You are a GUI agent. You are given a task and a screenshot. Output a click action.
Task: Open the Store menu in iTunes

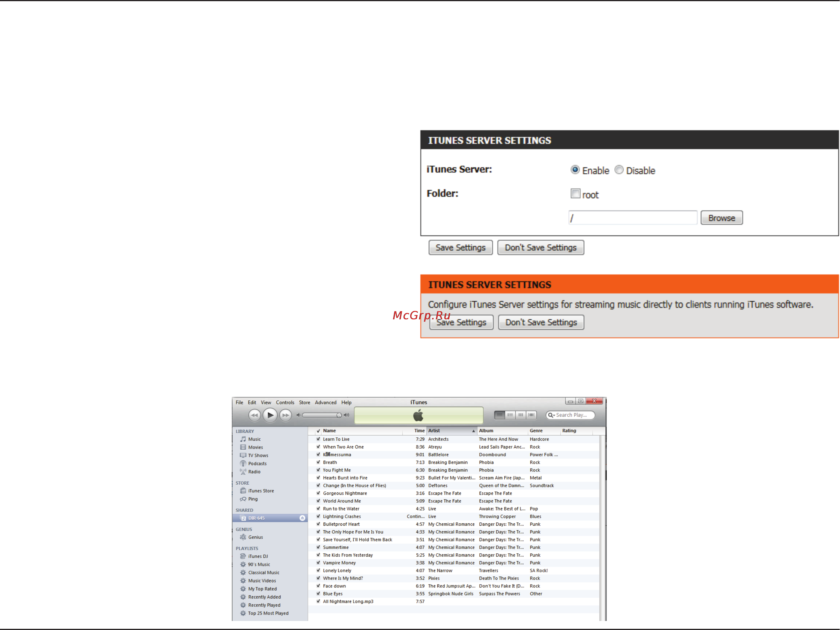click(305, 402)
